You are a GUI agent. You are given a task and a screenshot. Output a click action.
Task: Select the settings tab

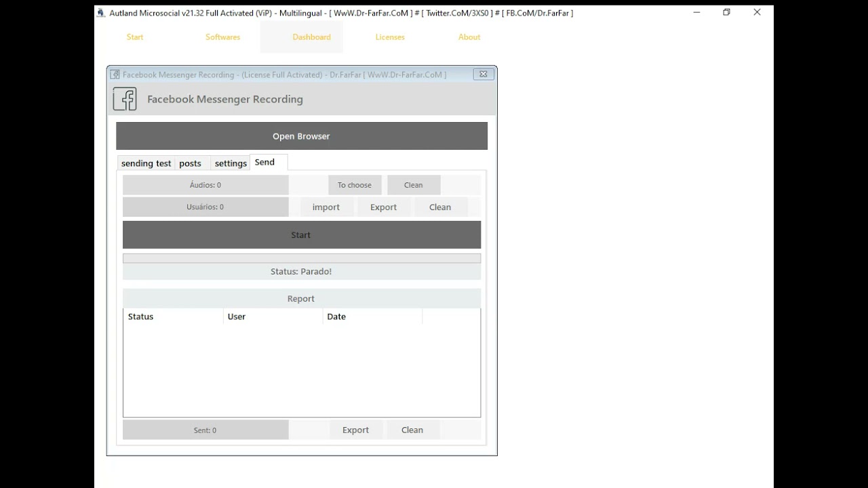[231, 163]
